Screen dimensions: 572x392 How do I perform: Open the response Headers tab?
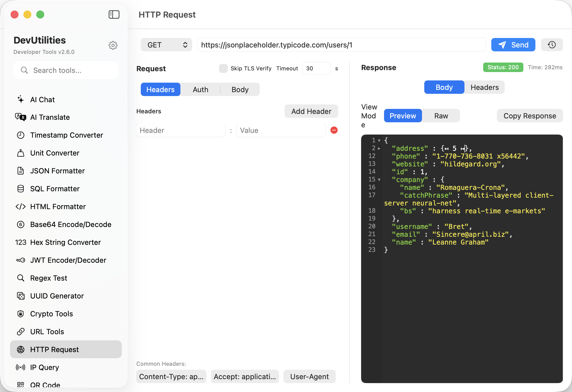(x=484, y=87)
